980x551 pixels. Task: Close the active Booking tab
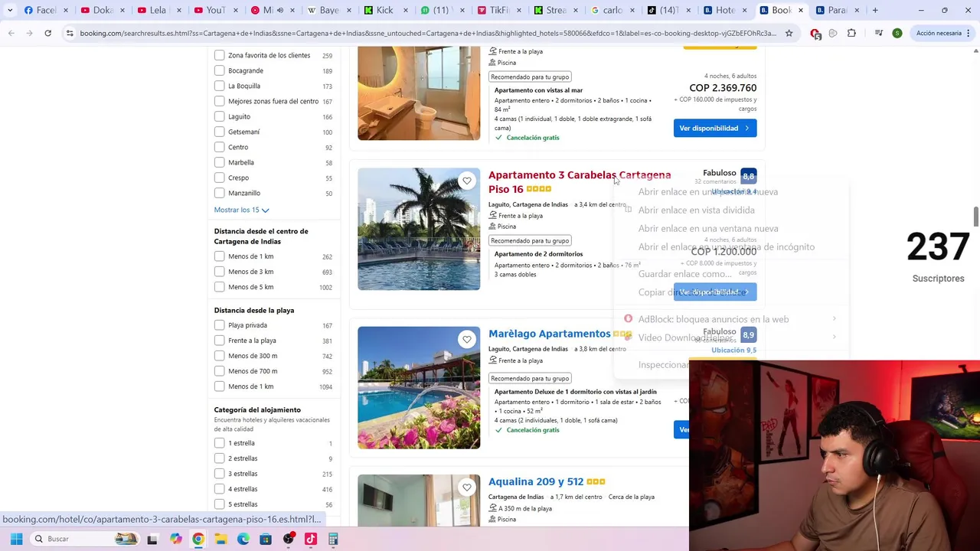point(801,10)
